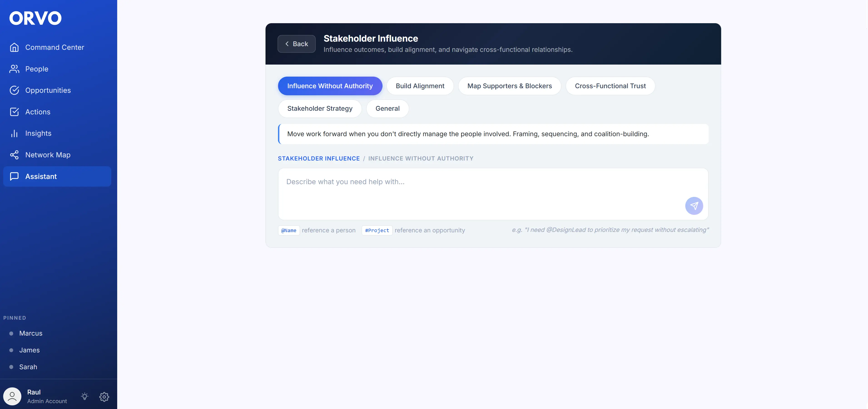Choose the Cross-Functional Trust category

tap(610, 86)
